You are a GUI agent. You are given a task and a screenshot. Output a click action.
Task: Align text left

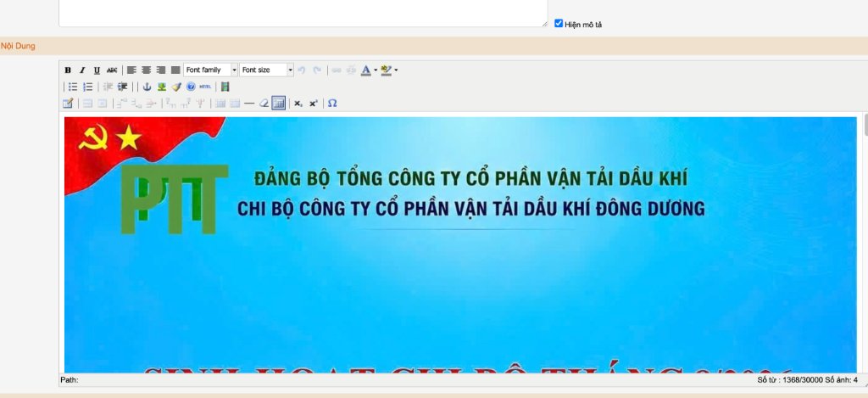131,70
